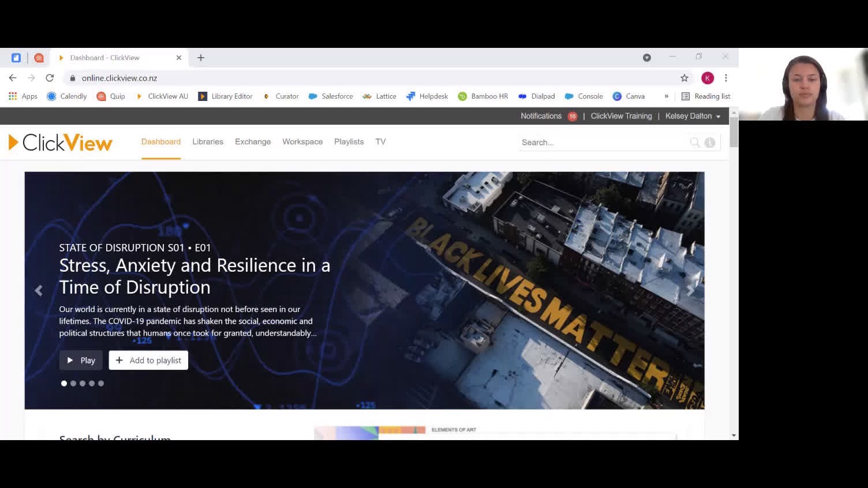Select the fifth carousel dot

tap(101, 384)
